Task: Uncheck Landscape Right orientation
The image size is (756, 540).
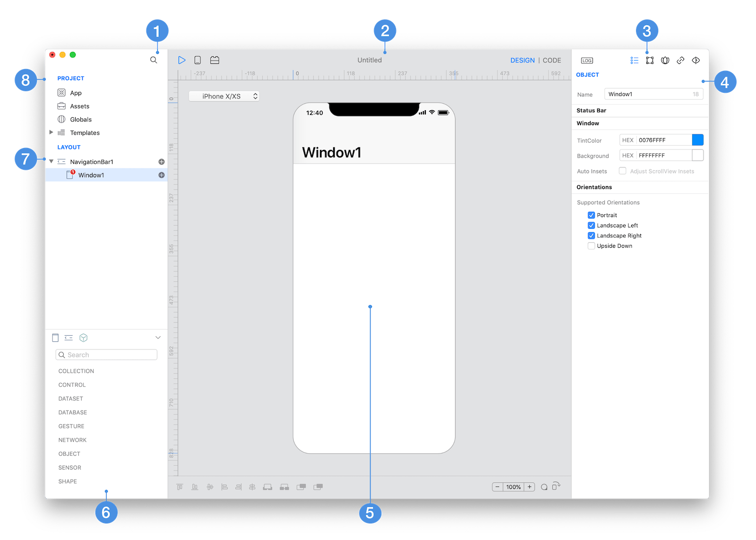Action: pyautogui.click(x=591, y=235)
